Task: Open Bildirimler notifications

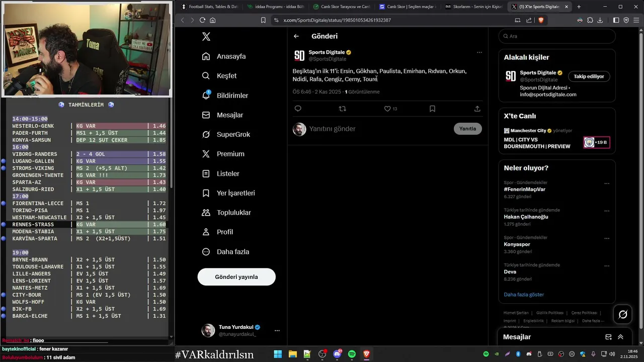Action: (225, 96)
